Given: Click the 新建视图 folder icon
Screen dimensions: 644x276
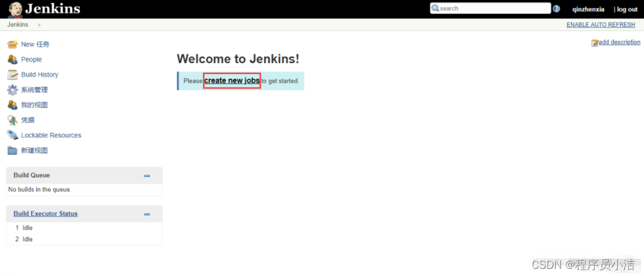Looking at the screenshot, I should click(x=13, y=150).
